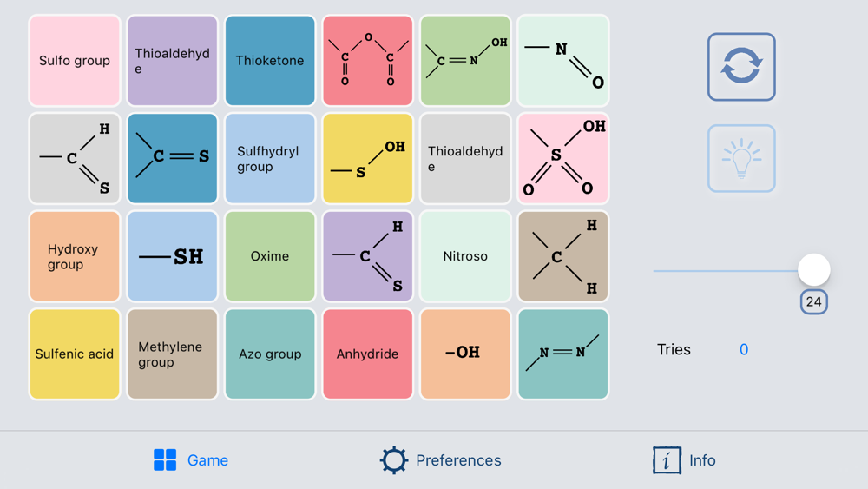Viewport: 868px width, 489px height.
Task: Open the Game tab
Action: (191, 460)
